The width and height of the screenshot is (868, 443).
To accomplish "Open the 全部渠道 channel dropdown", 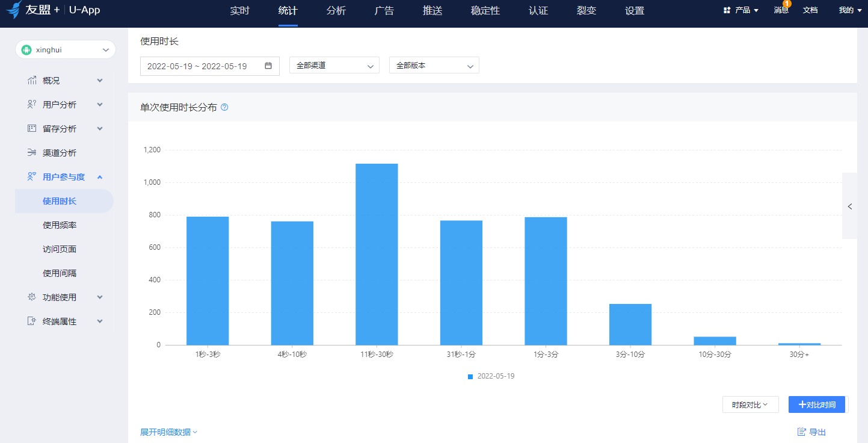I will (x=334, y=65).
